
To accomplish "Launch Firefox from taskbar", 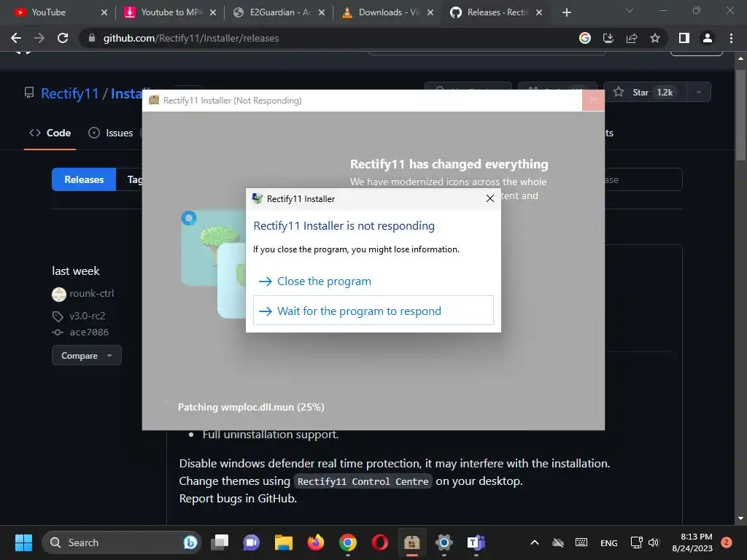I will (315, 542).
